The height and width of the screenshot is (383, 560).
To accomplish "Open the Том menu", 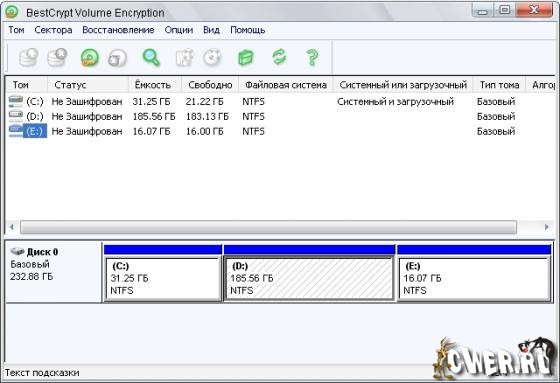I will (x=16, y=30).
